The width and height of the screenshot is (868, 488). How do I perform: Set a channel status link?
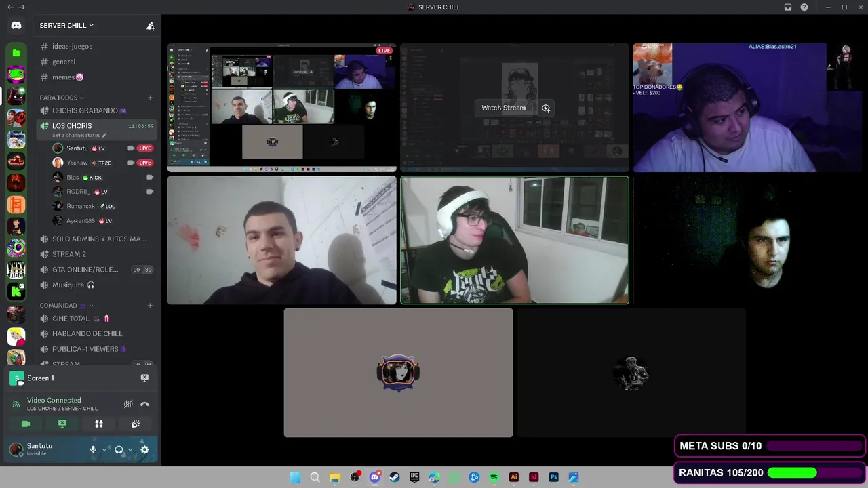coord(79,135)
